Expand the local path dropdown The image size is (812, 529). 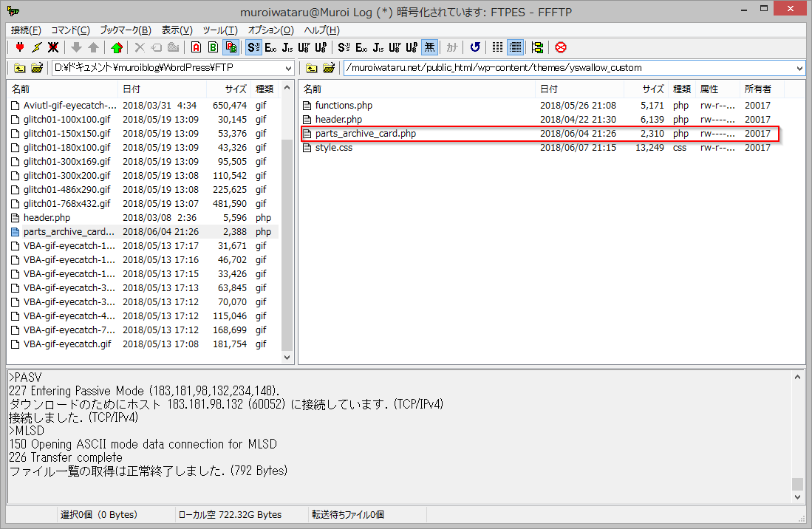[287, 68]
